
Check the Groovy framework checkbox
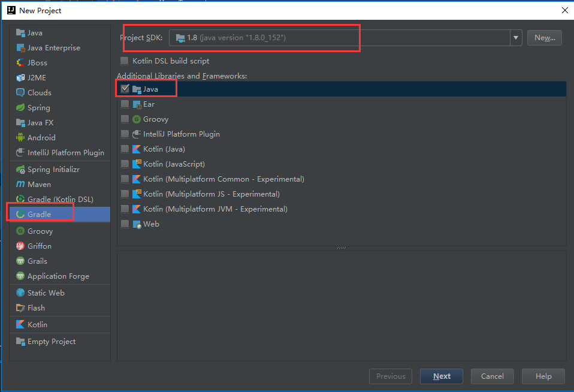pos(125,119)
